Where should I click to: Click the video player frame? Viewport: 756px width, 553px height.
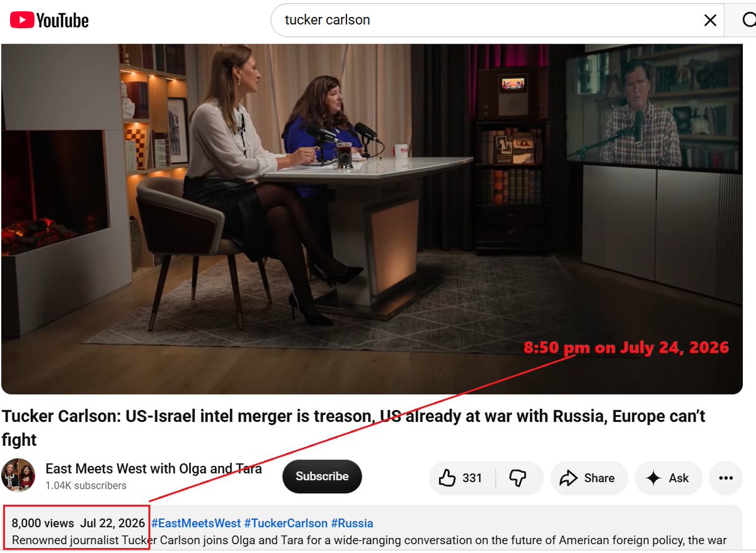coord(372,219)
